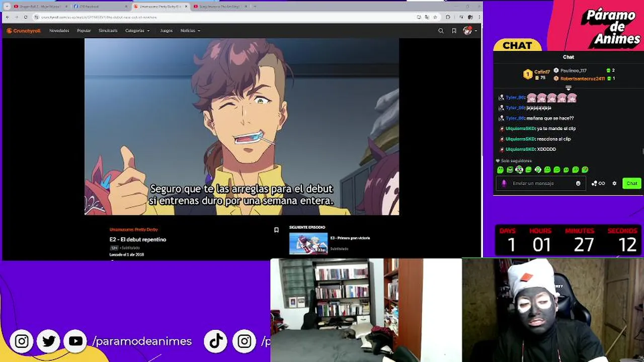Viewport: 644px width, 362px height.
Task: Expand the Categorías dropdown
Action: [x=137, y=31]
